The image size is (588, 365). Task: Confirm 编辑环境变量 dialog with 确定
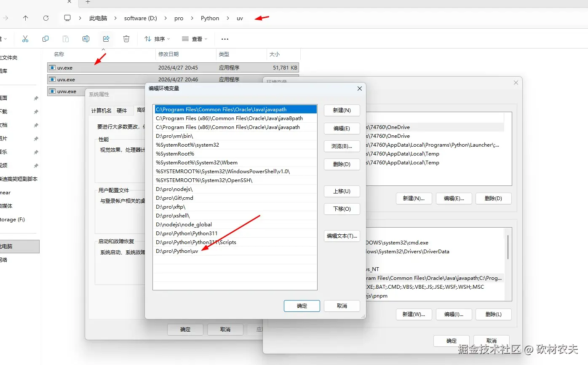(x=302, y=306)
